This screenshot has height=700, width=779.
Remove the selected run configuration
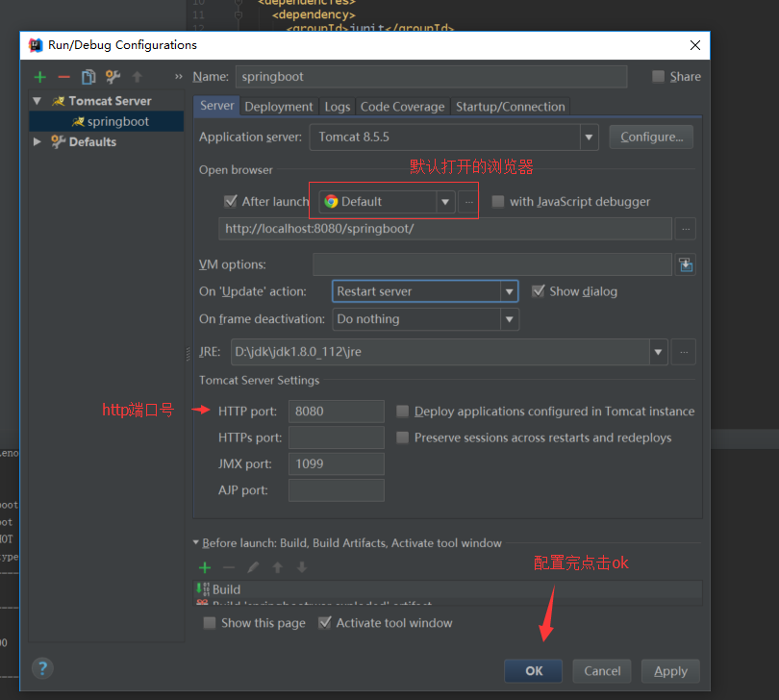click(63, 77)
